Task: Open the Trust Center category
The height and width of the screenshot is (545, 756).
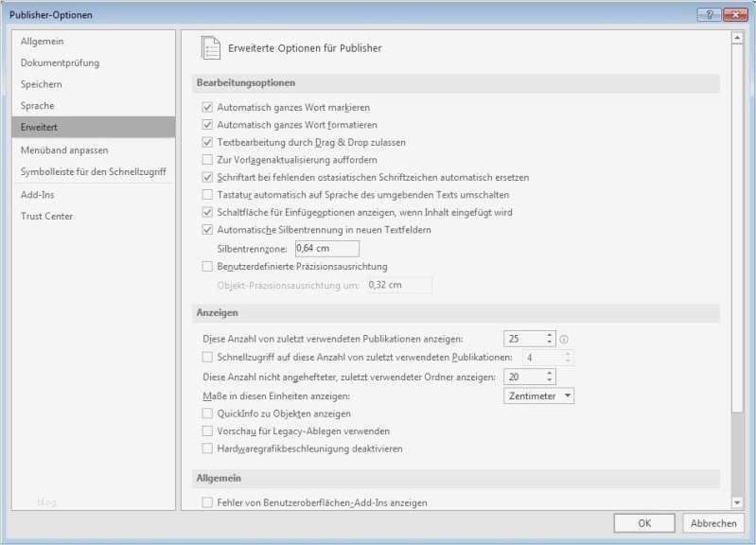Action: [x=94, y=216]
